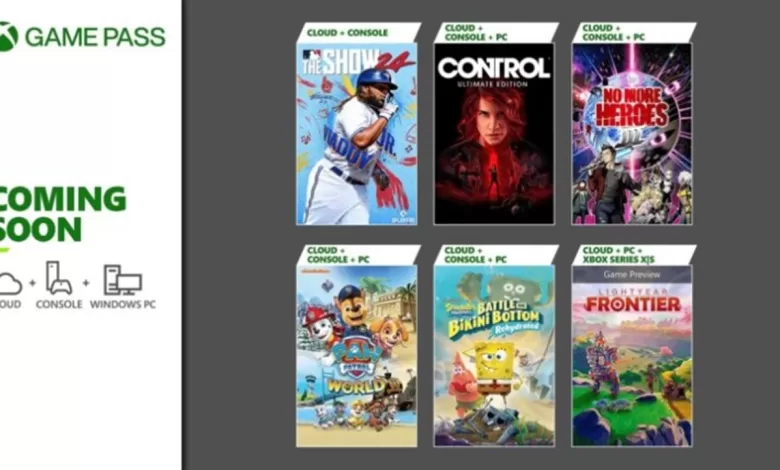Click the COMING SOON heading
This screenshot has width=780, height=470.
[63, 214]
